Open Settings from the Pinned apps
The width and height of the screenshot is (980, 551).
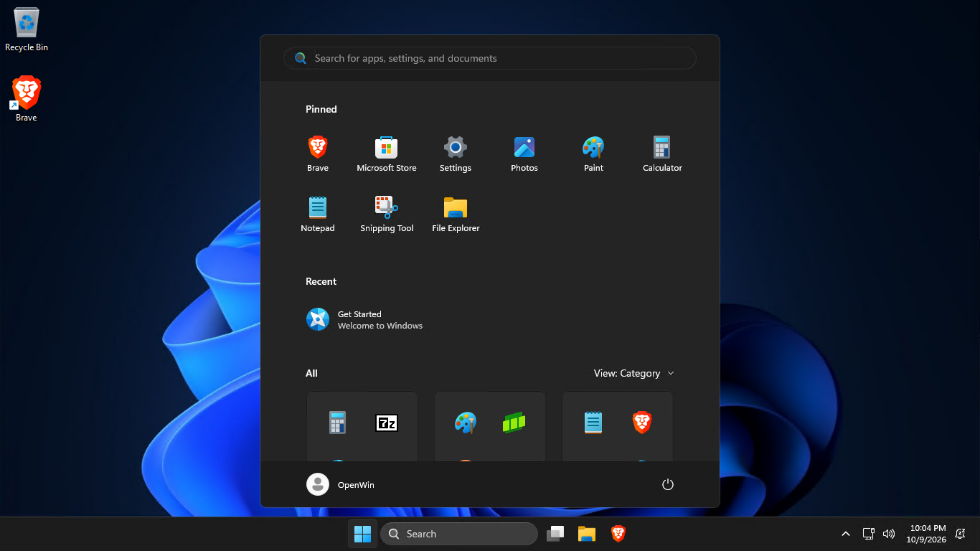point(456,154)
